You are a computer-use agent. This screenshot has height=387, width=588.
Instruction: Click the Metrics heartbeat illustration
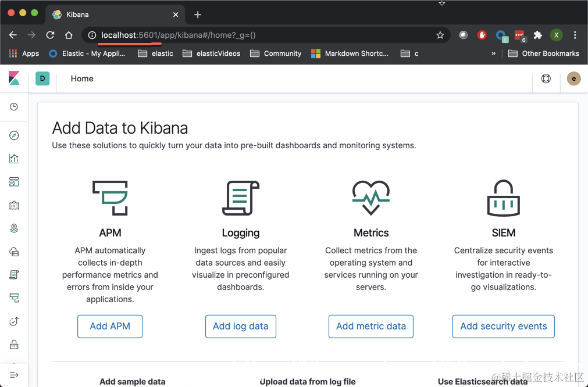(x=371, y=198)
